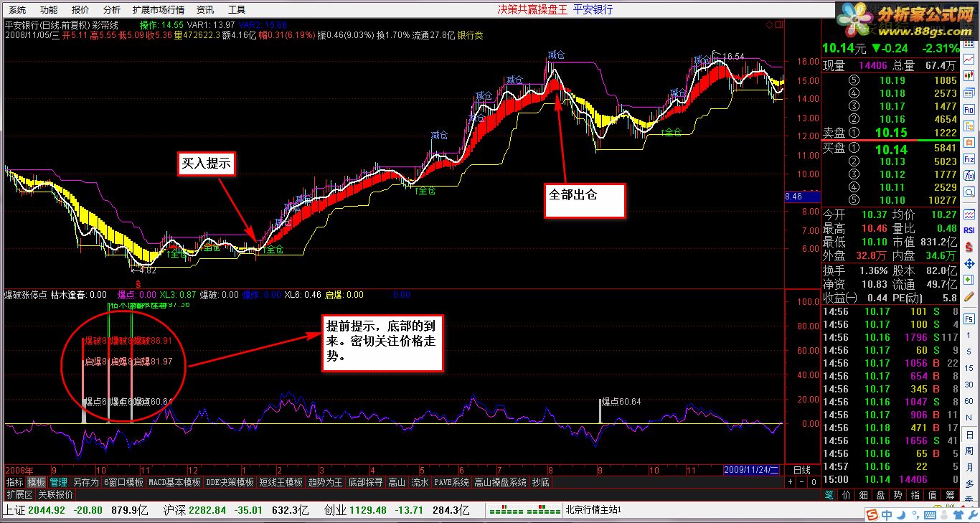Switch to 抄底 template

tap(541, 482)
